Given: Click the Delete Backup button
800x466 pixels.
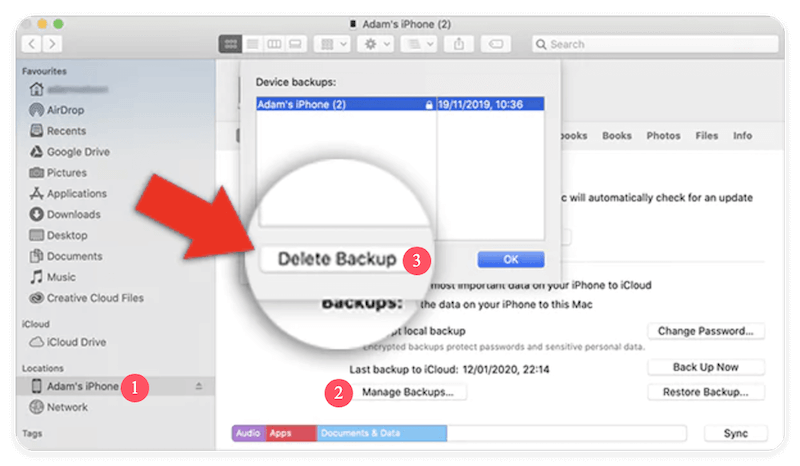Looking at the screenshot, I should tap(336, 259).
